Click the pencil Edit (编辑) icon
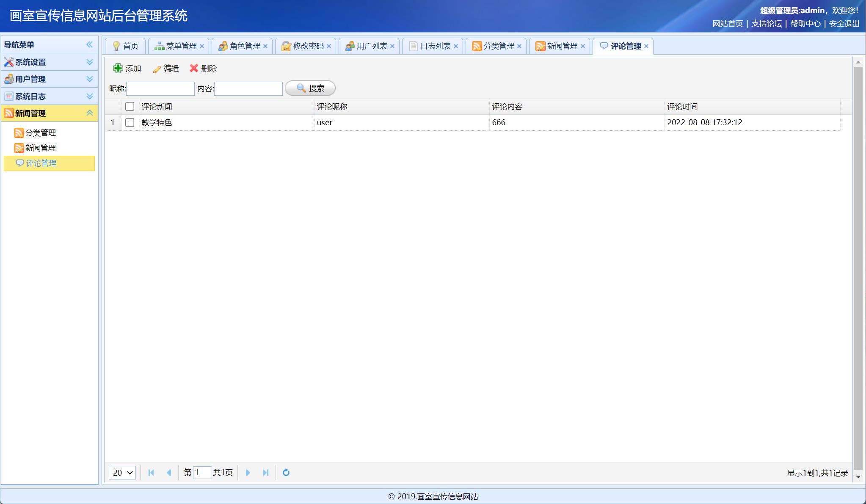Screen dimensions: 866x504 [157, 69]
